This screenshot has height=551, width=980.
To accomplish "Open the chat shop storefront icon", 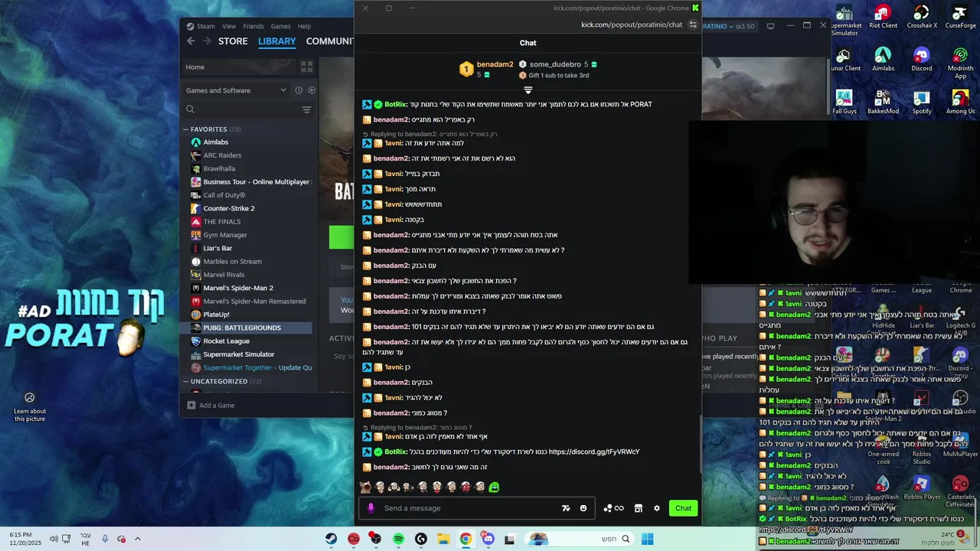I will pyautogui.click(x=638, y=508).
